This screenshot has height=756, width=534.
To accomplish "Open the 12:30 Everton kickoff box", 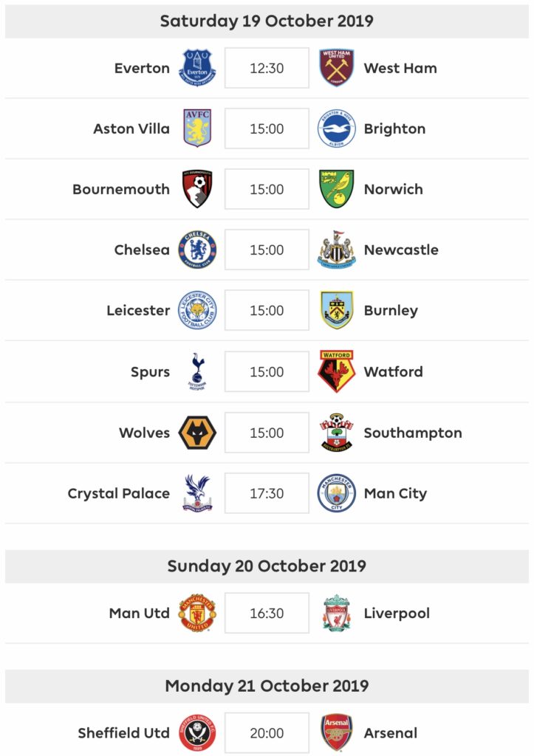I will 267,68.
